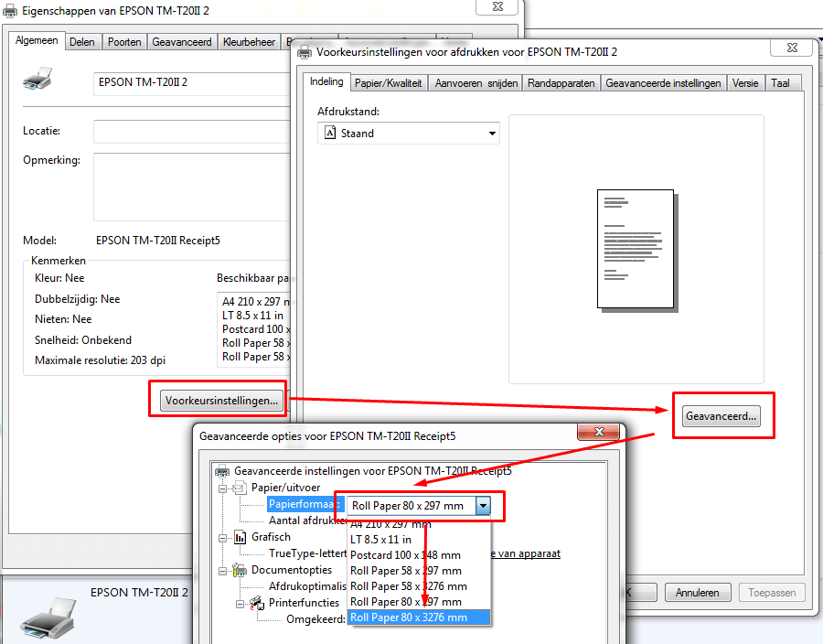Switch to the Papier/Kwaliteit tab
The width and height of the screenshot is (823, 644).
click(x=389, y=83)
